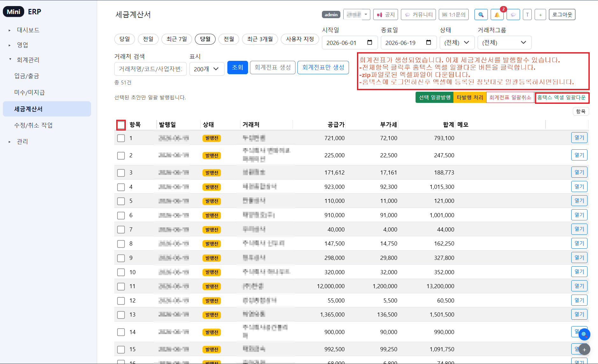Viewport: 598px width, 364px height.
Task: Click the Mini ERP logo
Action: coord(22,12)
